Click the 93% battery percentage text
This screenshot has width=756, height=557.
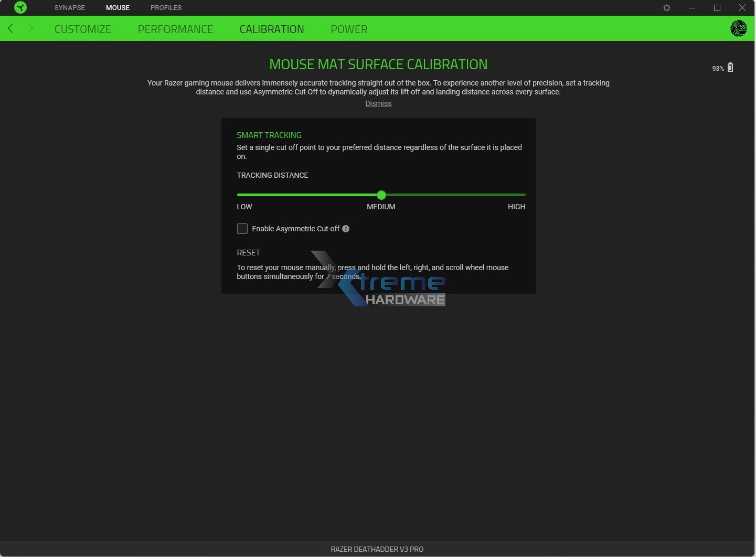pos(717,68)
